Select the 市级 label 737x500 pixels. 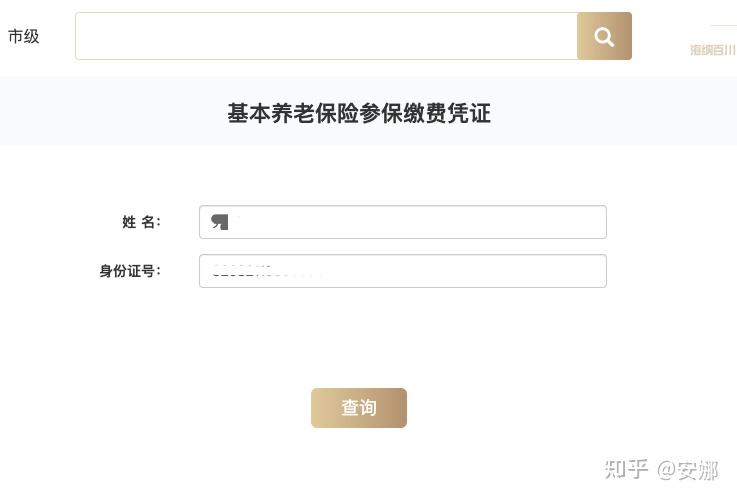coord(24,37)
